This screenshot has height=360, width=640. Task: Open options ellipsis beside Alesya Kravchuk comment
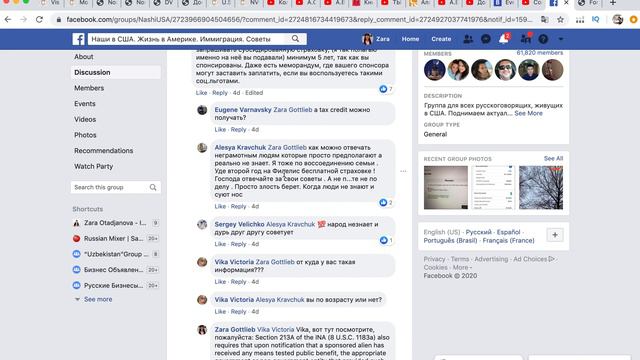point(403,171)
